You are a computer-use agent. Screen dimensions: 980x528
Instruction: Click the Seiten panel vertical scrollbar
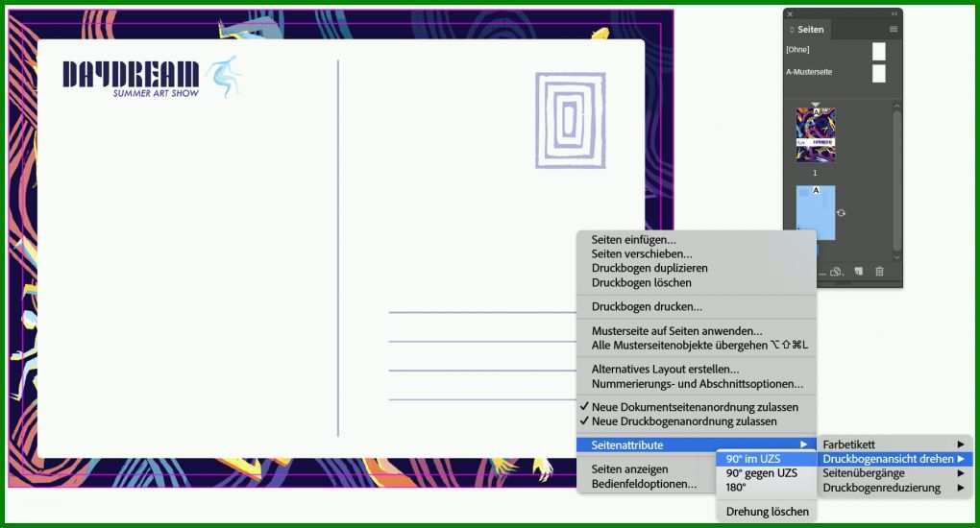click(896, 181)
